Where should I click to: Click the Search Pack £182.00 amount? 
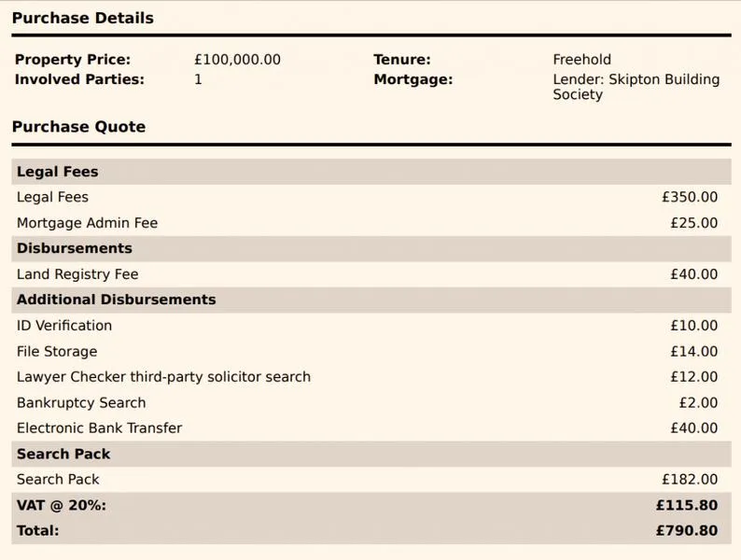coord(690,480)
